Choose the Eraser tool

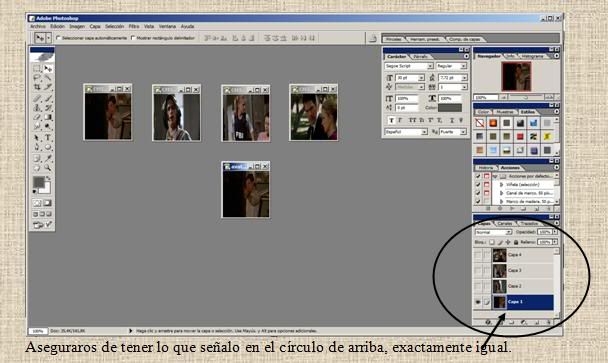click(x=37, y=117)
